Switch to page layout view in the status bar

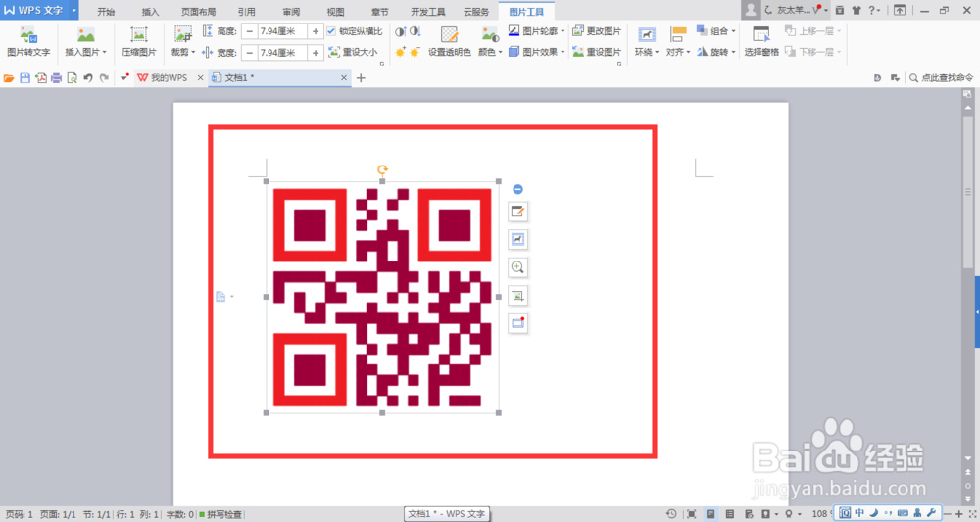click(710, 514)
